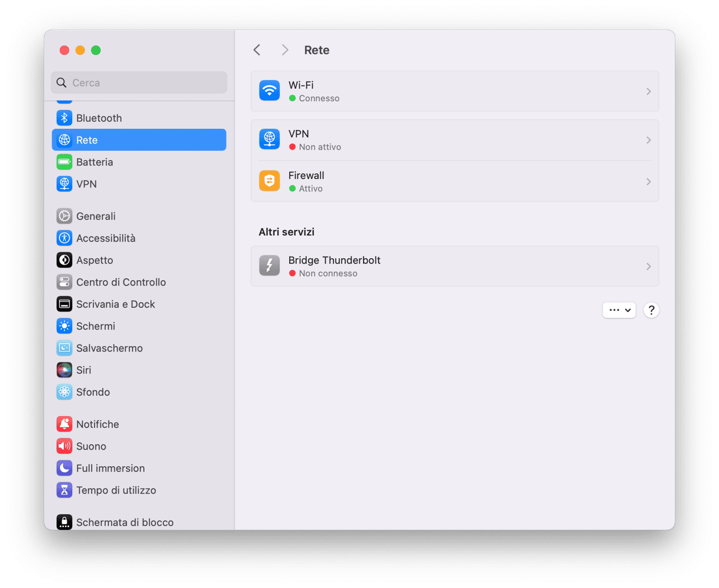
Task: Click the VPN icon in the sidebar
Action: tap(64, 184)
